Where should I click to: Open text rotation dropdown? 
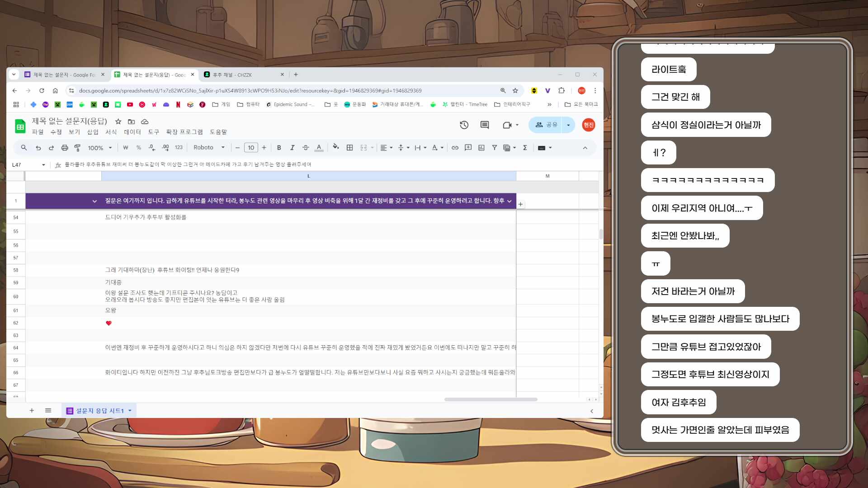coord(437,148)
